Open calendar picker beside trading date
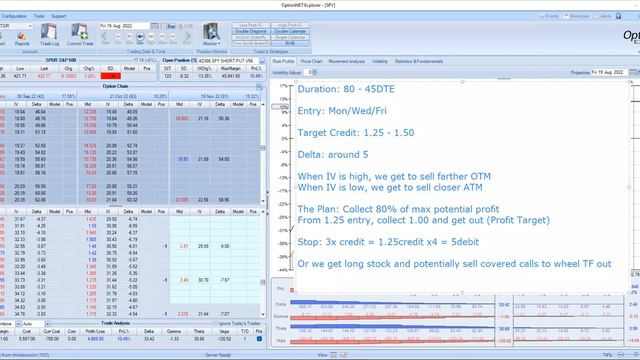640x360 pixels. point(154,26)
